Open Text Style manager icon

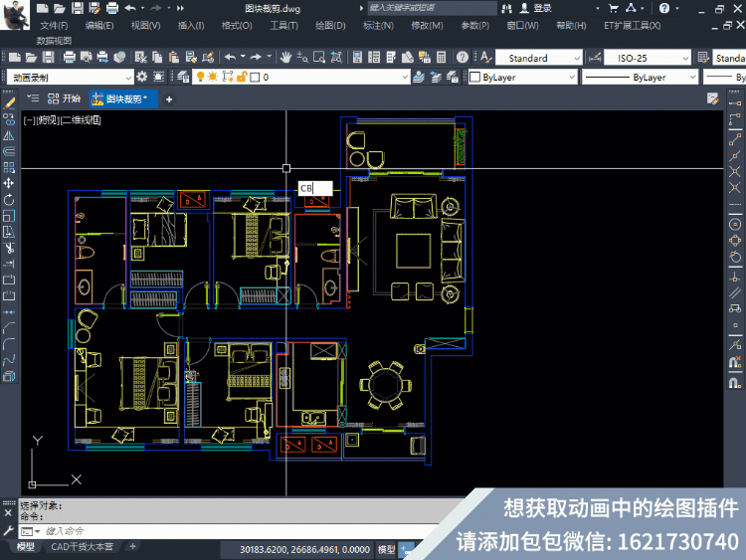485,58
